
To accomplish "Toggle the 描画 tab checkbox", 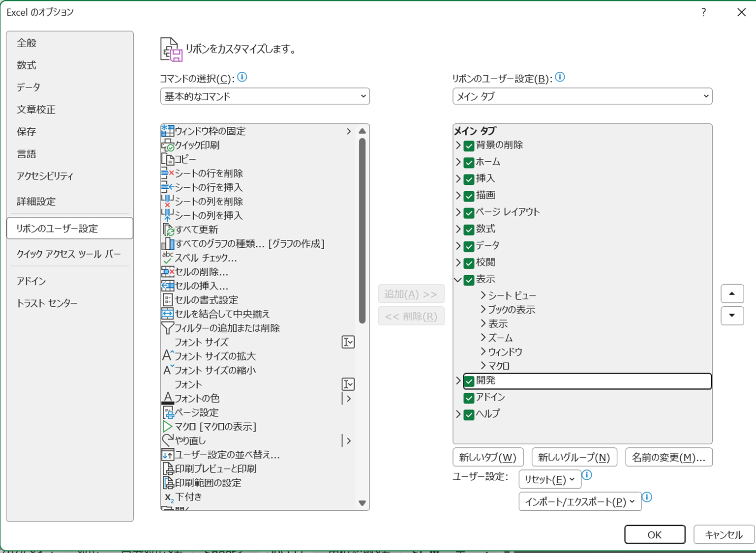I will coord(469,196).
